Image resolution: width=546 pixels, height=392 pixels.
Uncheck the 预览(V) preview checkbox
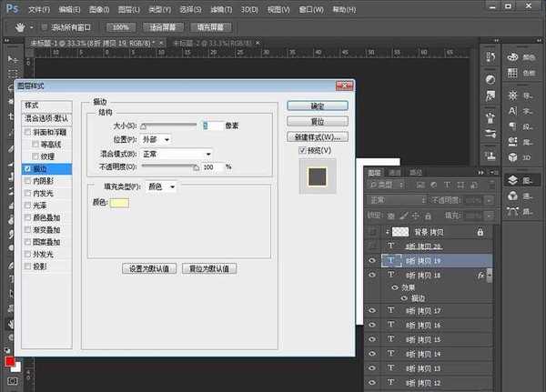pyautogui.click(x=303, y=150)
